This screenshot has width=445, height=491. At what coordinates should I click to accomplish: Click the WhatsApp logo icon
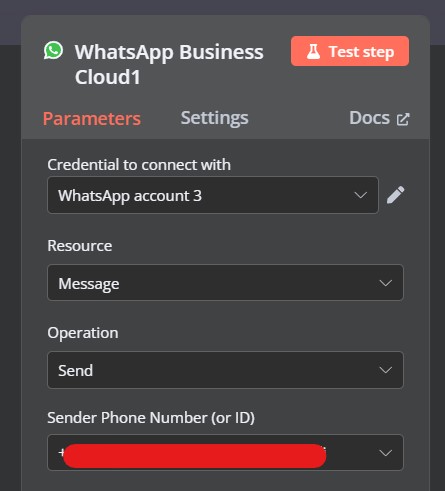click(x=53, y=51)
